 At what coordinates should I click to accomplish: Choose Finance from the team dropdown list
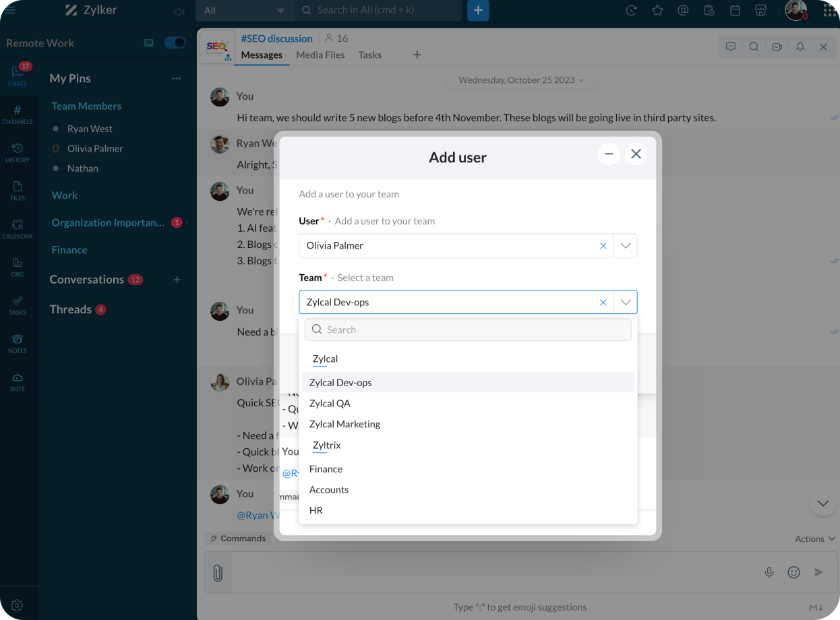click(468, 469)
